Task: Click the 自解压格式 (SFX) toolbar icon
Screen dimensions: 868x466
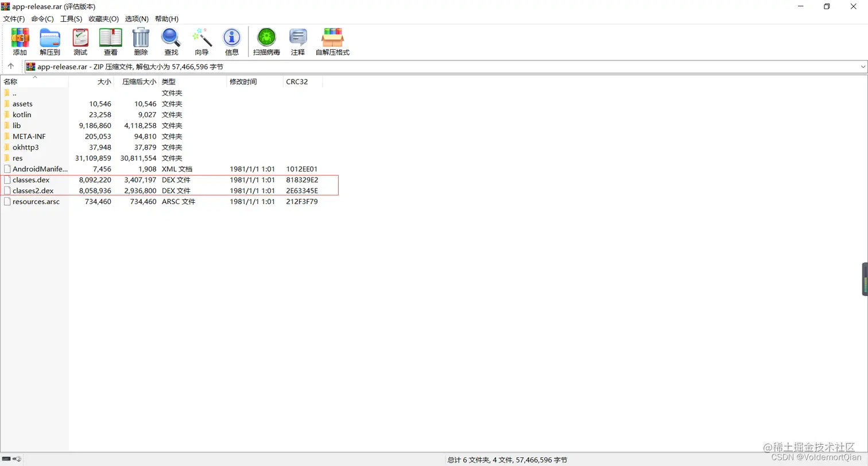Action: pos(332,38)
